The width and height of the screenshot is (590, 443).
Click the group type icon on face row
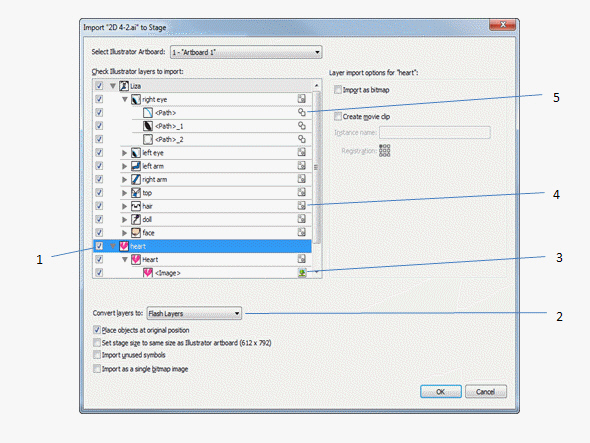coord(301,232)
